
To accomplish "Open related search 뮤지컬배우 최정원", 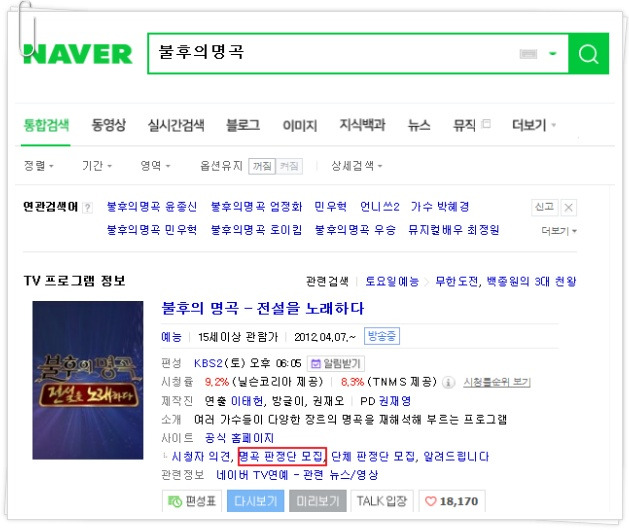I will (454, 230).
